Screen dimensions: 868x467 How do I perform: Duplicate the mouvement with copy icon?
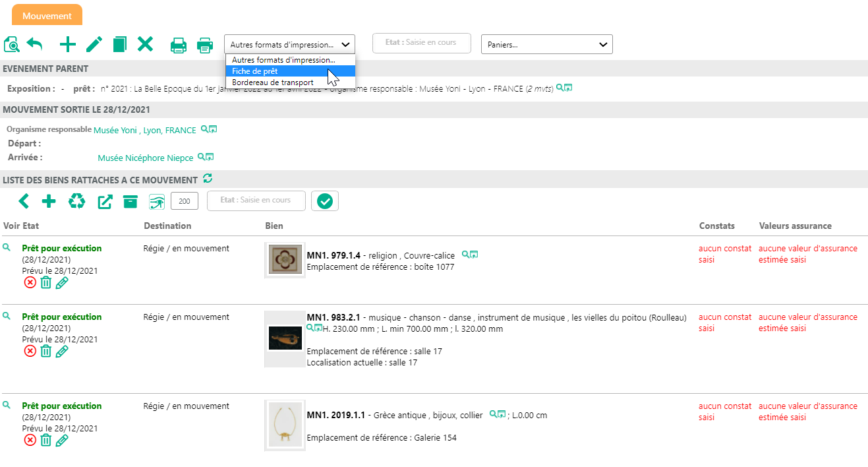coord(119,45)
